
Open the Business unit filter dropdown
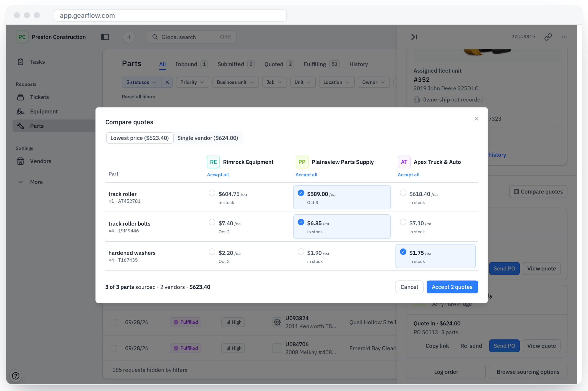tap(235, 82)
